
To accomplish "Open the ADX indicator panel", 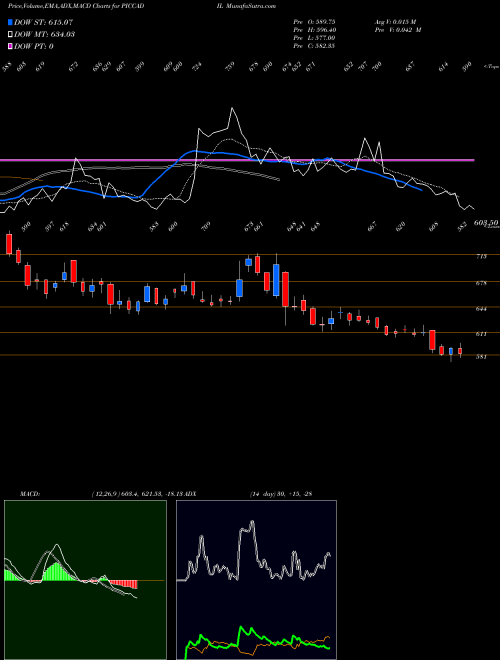I will (256, 580).
